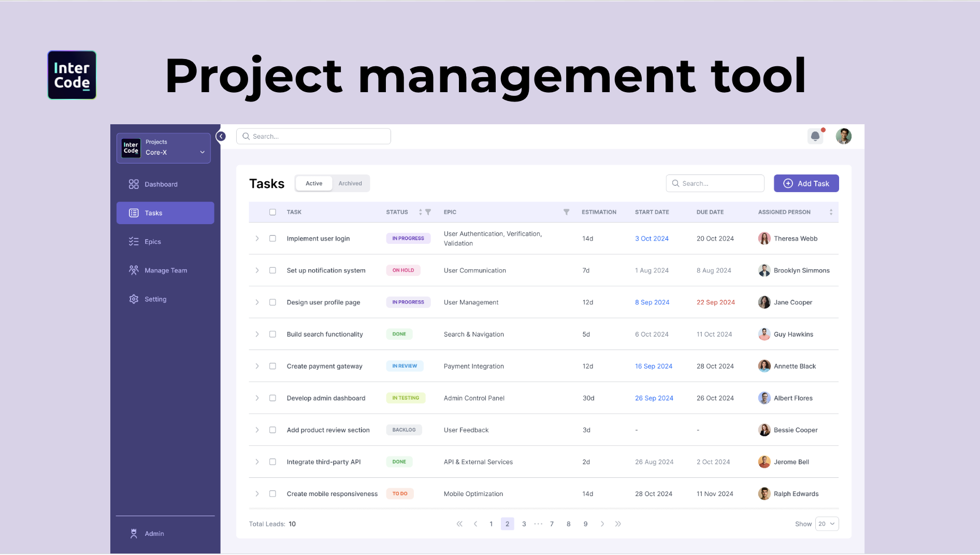Switch to the Archived tab
This screenshot has height=555, width=980.
(350, 183)
